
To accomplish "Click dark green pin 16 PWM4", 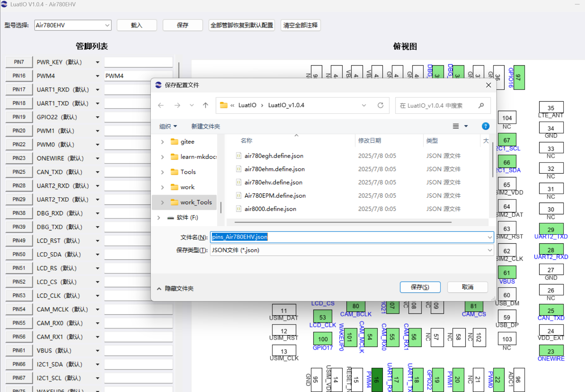I will click(x=377, y=380).
